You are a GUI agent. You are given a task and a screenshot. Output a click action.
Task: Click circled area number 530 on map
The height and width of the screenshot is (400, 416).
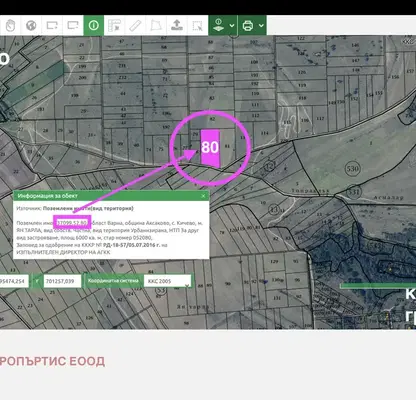[x=352, y=169]
